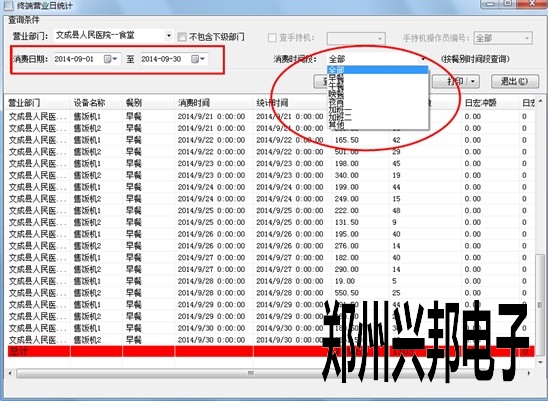The width and height of the screenshot is (548, 401).
Task: Enable the 查手持机 checkbox
Action: (x=272, y=37)
